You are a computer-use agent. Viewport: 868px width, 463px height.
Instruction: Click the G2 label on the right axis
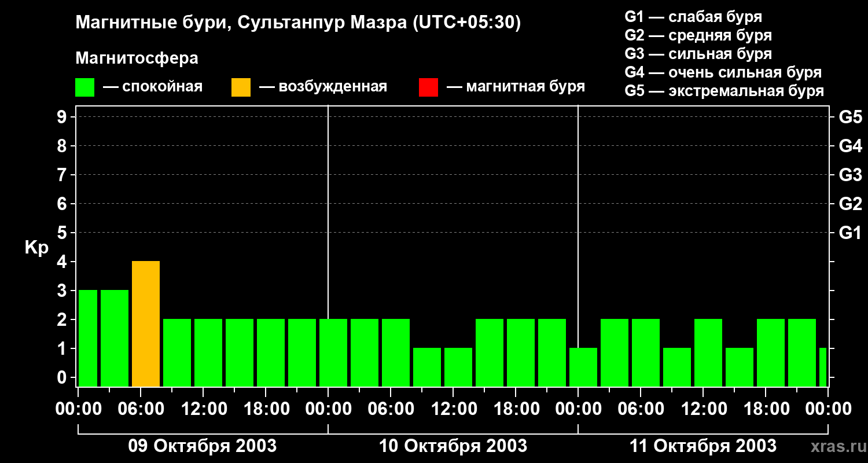pyautogui.click(x=850, y=204)
